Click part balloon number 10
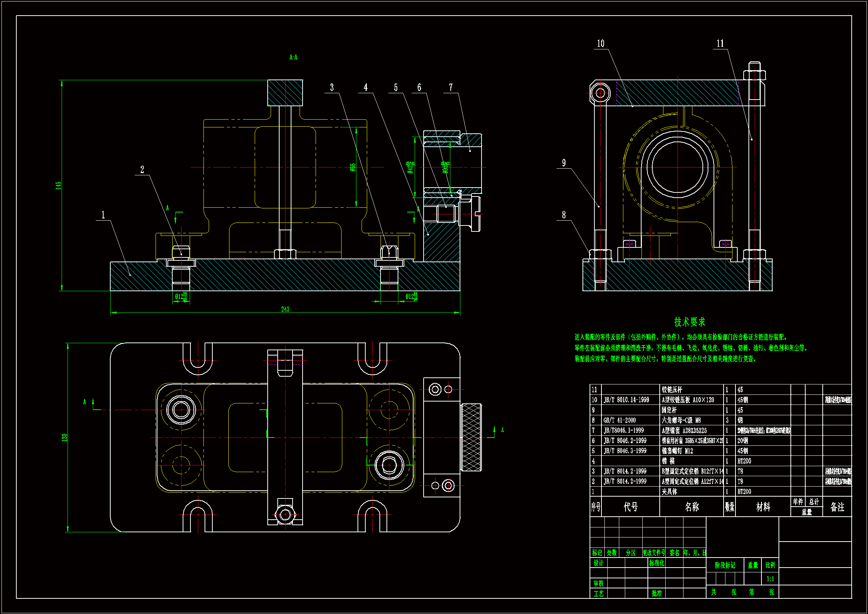Viewport: 868px width, 614px height. 600,43
